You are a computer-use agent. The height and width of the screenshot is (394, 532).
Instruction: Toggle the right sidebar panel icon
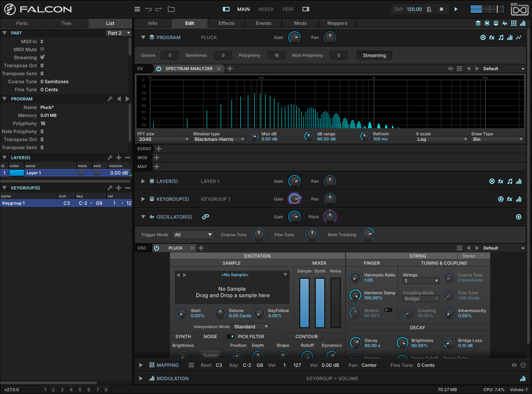click(x=306, y=9)
